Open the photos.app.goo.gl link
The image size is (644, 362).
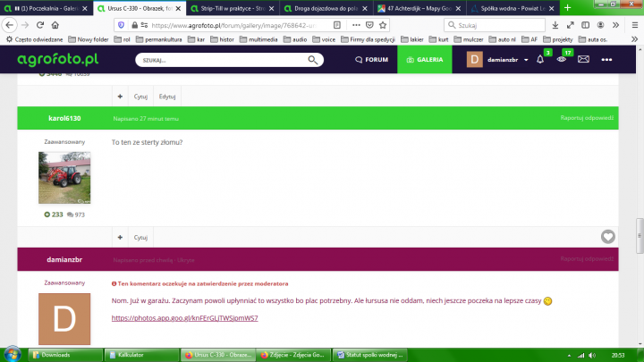coord(184,318)
